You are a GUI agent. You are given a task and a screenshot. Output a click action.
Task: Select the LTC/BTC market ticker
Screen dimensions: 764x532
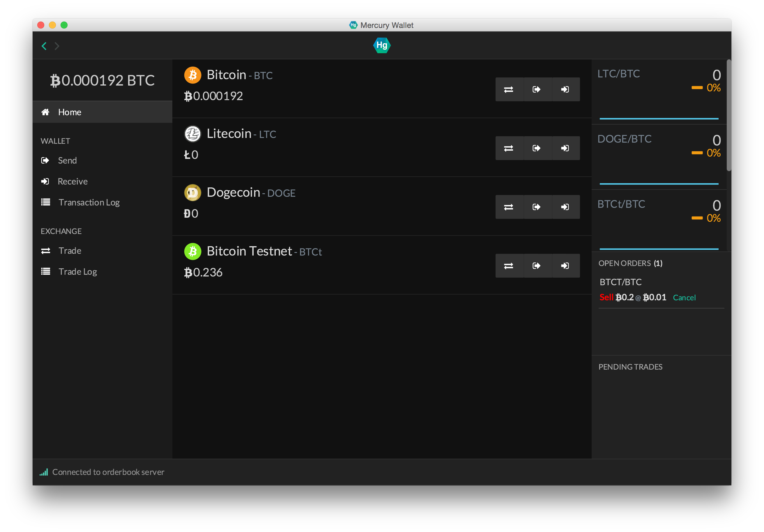point(659,92)
